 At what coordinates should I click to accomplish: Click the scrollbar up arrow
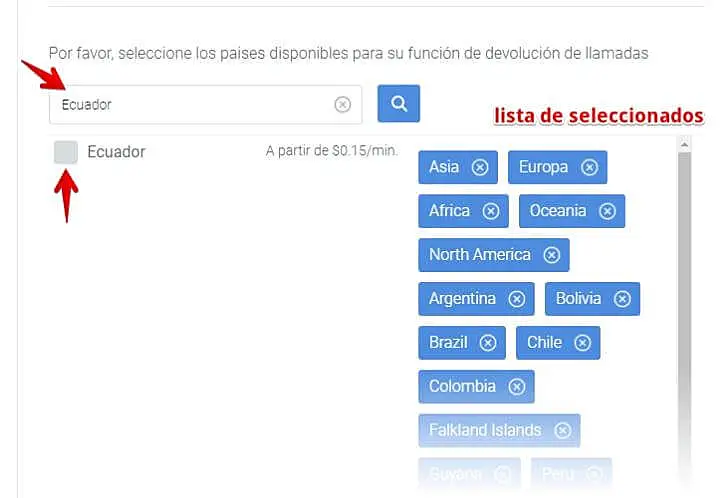coord(684,146)
